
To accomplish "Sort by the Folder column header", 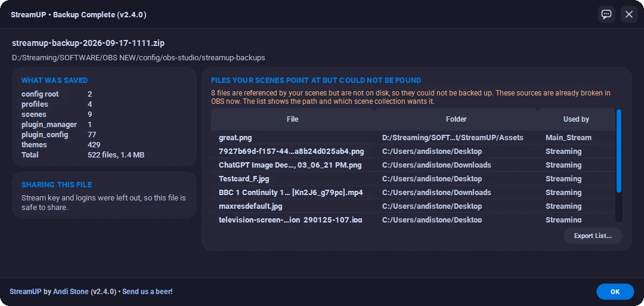I will click(456, 119).
